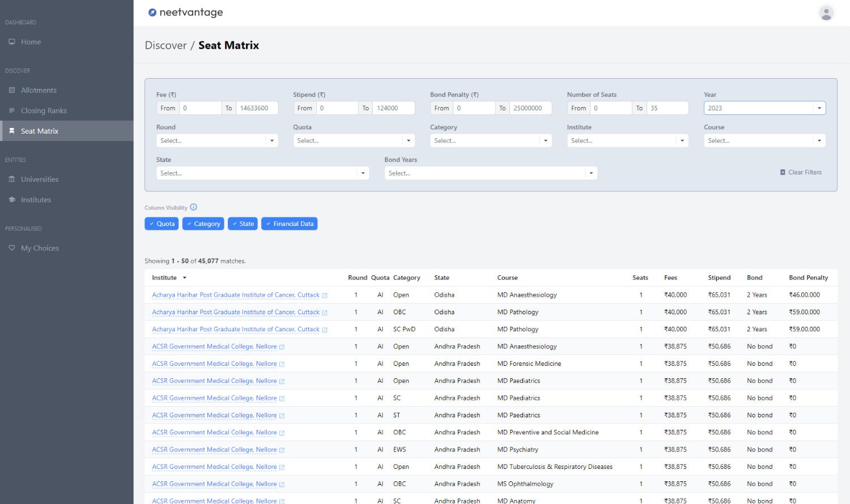Toggle the Category column visibility

click(203, 224)
